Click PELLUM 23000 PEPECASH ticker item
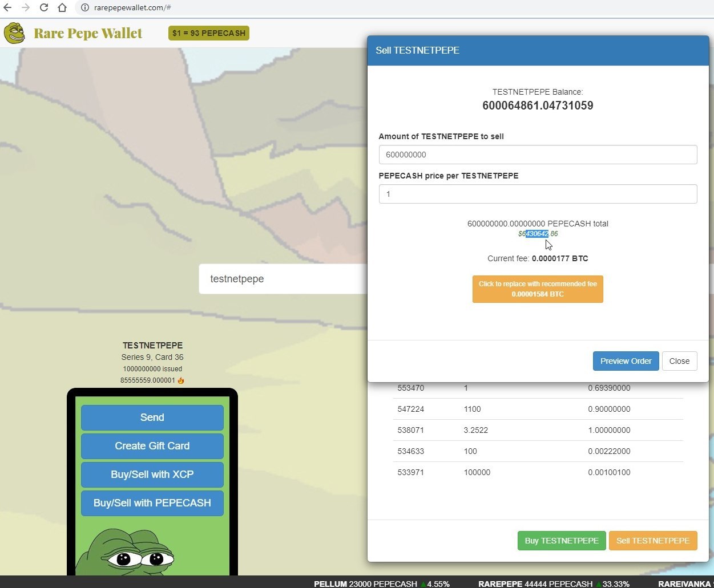Viewport: 714px width, 588px height. click(x=382, y=583)
